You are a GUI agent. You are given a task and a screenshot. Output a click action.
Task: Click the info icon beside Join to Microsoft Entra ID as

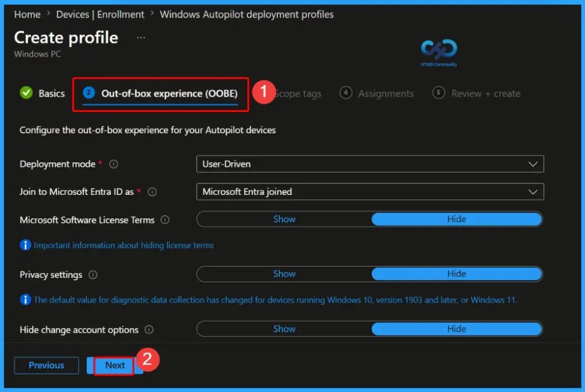point(152,192)
